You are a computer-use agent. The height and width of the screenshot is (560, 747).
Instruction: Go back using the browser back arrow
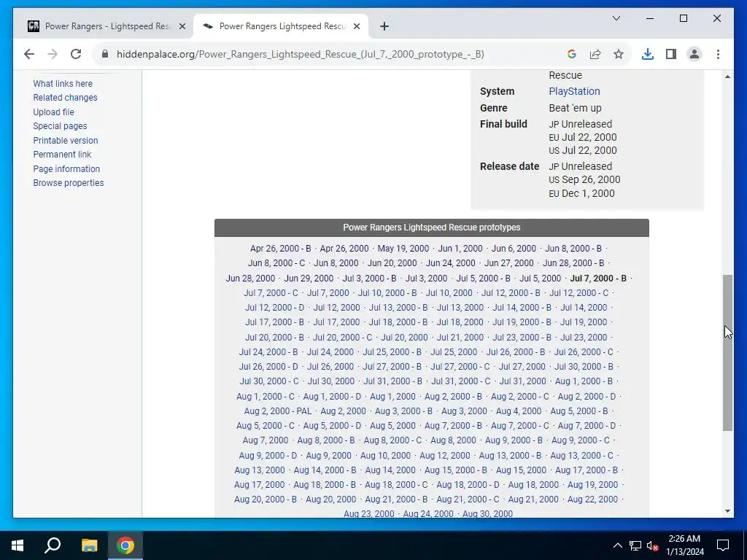click(29, 54)
